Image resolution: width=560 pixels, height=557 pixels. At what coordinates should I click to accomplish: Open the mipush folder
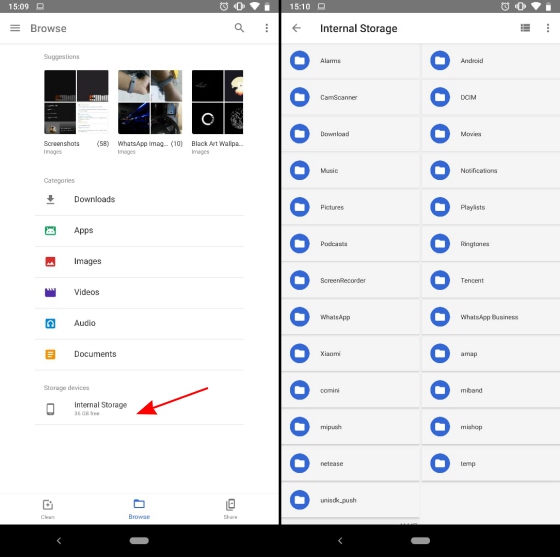pyautogui.click(x=351, y=427)
